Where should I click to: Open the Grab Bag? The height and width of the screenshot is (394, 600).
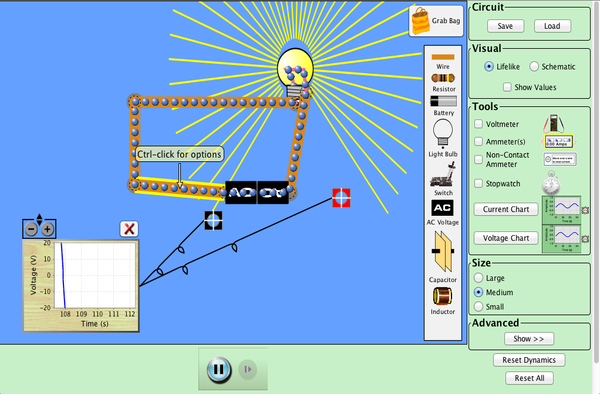tap(436, 21)
